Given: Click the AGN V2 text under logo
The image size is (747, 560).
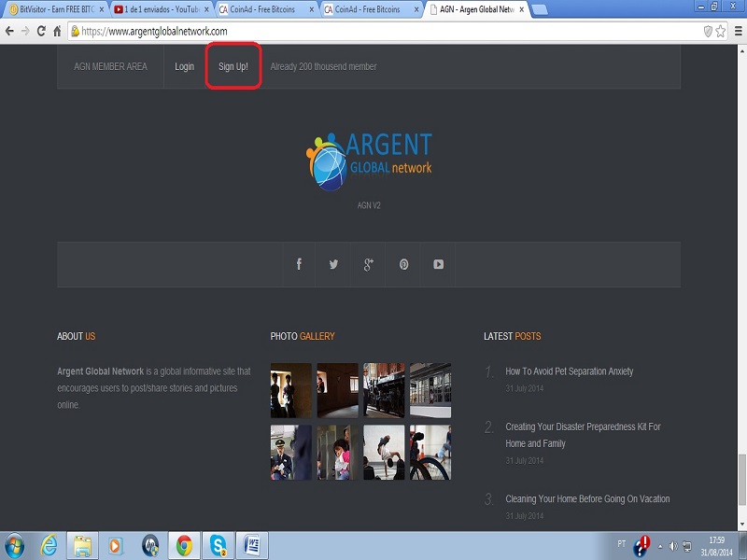Looking at the screenshot, I should 369,205.
